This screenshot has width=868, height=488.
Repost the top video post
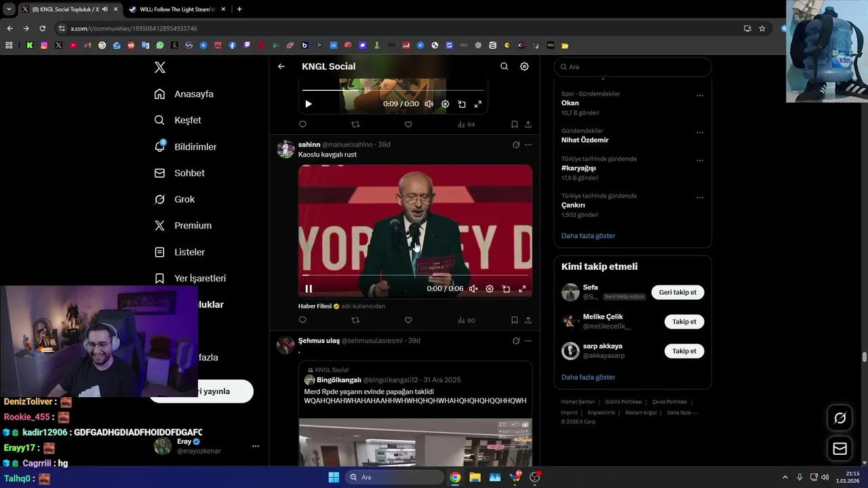tap(355, 124)
